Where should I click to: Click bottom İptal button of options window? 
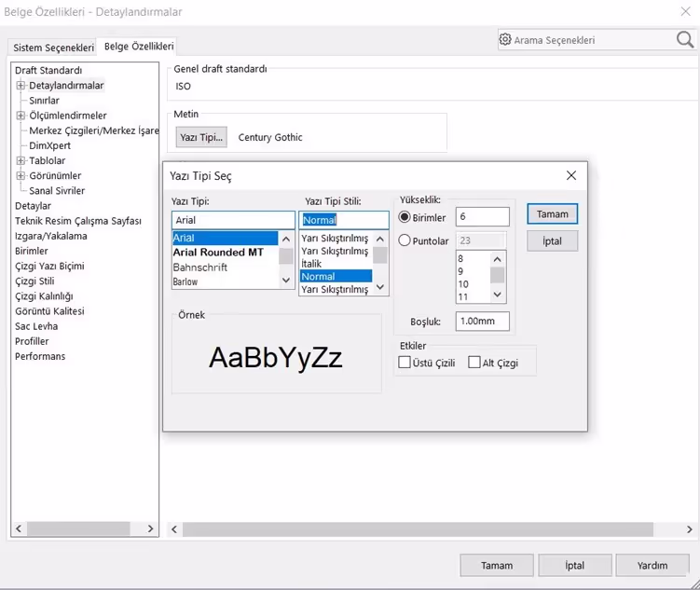(x=574, y=566)
